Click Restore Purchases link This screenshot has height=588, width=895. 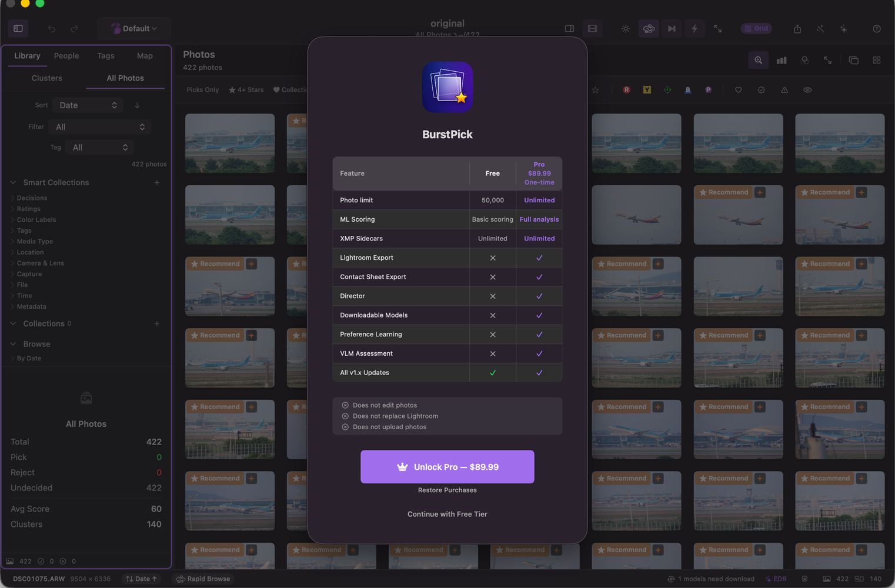447,490
